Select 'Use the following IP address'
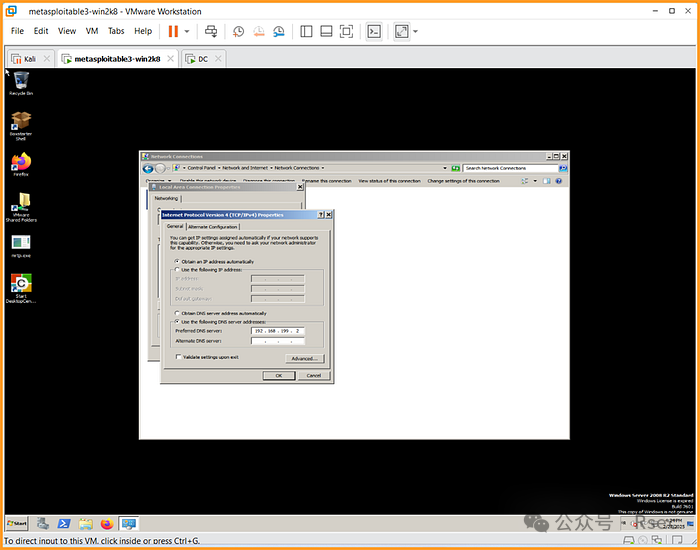This screenshot has width=700, height=550. (x=177, y=270)
